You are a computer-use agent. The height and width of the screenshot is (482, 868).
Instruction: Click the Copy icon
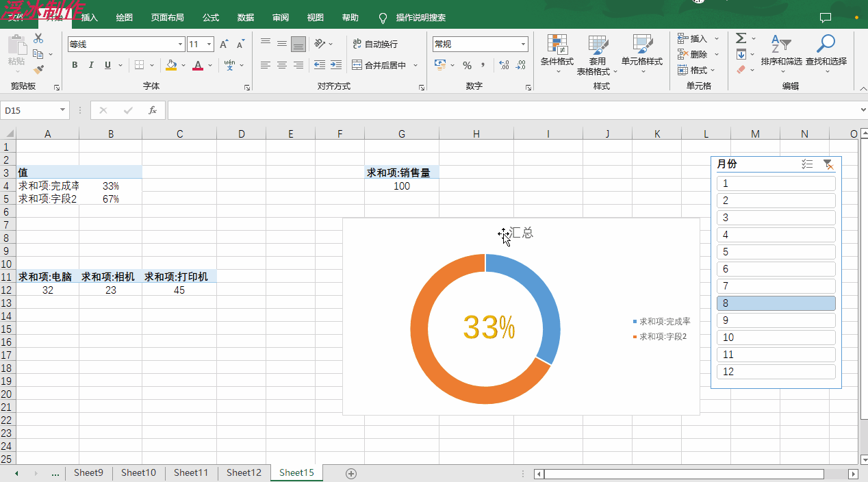pos(38,54)
